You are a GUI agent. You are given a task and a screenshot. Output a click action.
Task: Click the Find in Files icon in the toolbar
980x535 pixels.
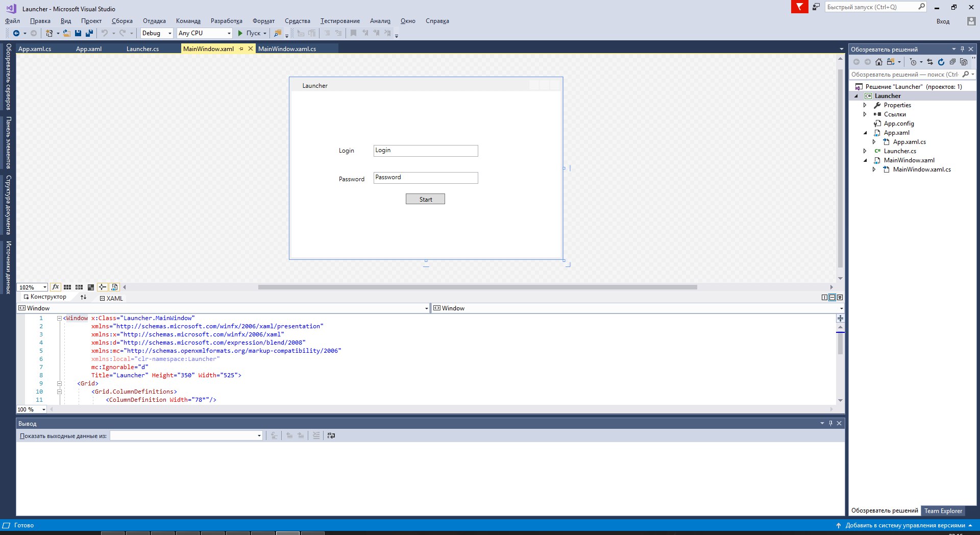(x=277, y=33)
